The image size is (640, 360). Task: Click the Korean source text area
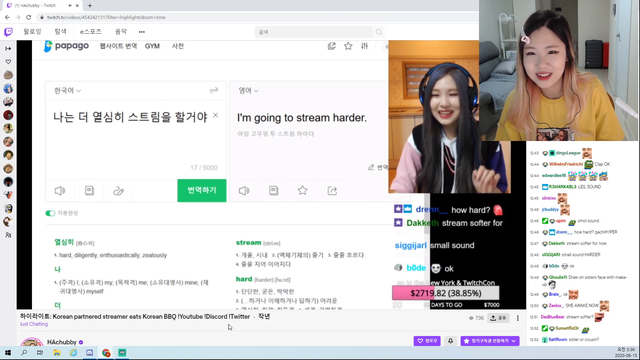tap(131, 117)
